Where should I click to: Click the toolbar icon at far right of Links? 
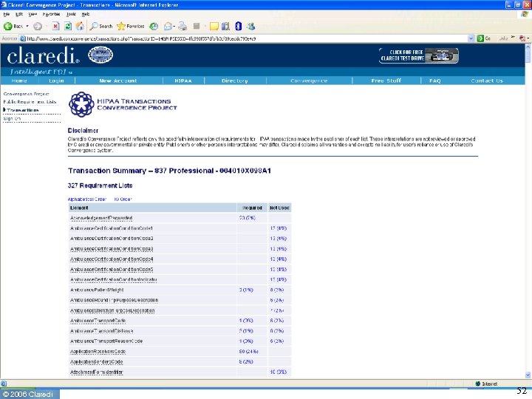[x=522, y=38]
